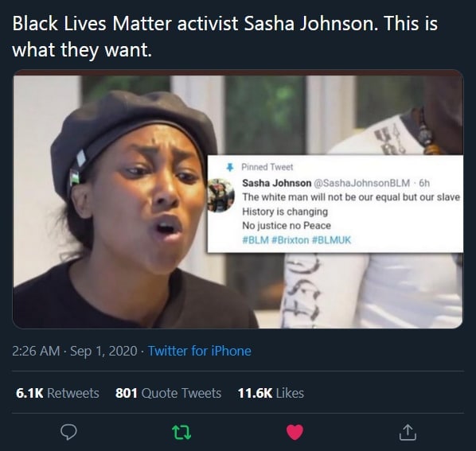476x451 pixels.
Task: Click the reply speech bubble icon
Action: 68,432
